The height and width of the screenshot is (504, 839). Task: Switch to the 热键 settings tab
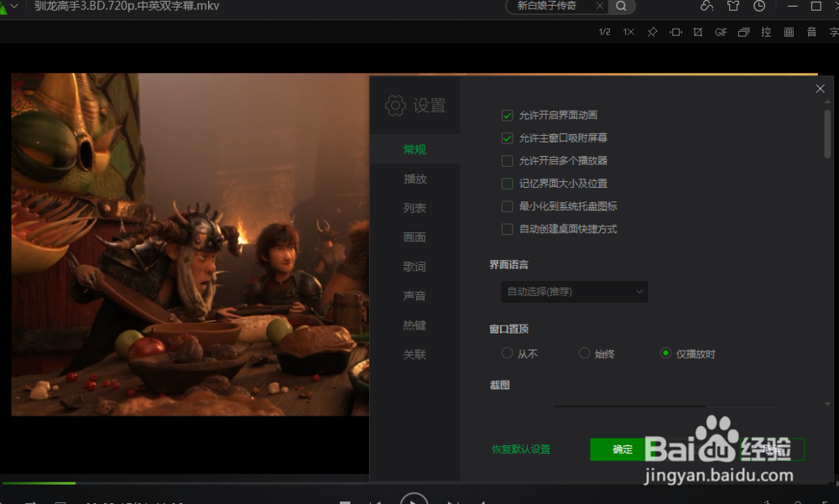tap(414, 325)
